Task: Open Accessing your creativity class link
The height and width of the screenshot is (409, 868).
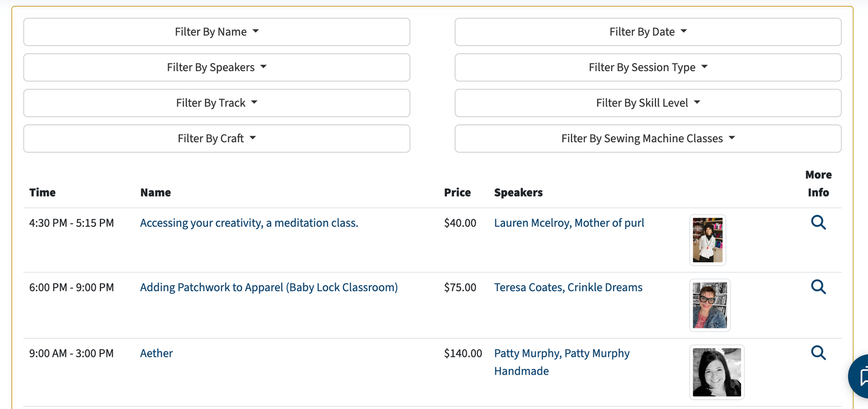Action: click(x=249, y=223)
